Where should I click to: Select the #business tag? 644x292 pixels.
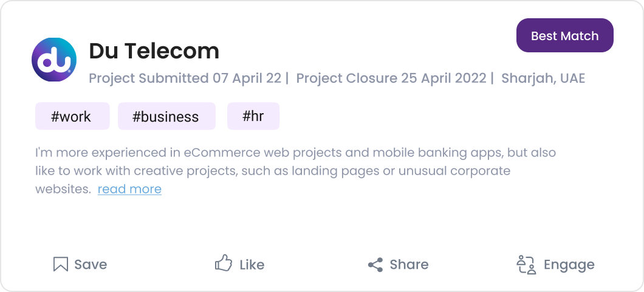click(166, 116)
